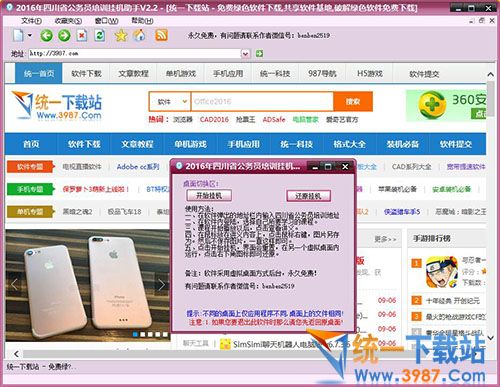Click 装机必备 in the blue navigation bar
The height and width of the screenshot is (387, 500).
[x=402, y=144]
